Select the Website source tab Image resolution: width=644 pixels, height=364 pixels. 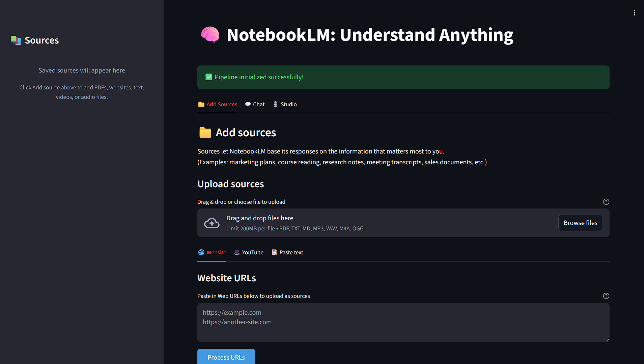click(212, 253)
